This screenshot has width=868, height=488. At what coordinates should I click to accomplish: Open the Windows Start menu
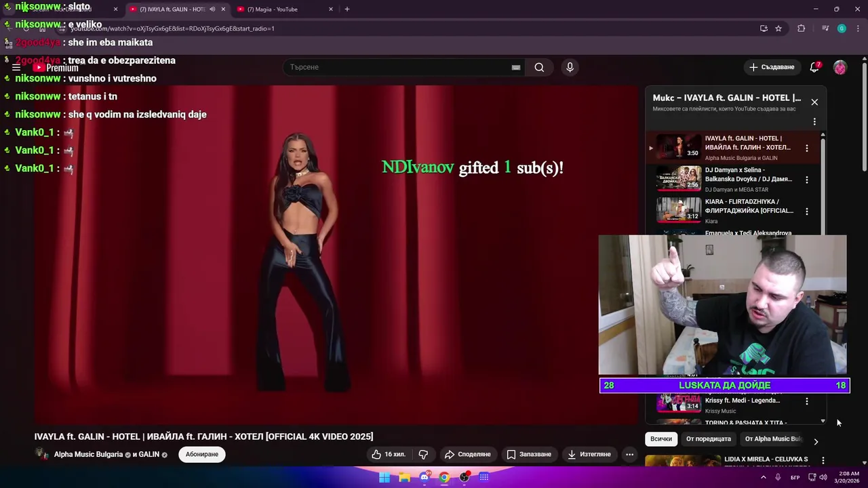point(384,477)
